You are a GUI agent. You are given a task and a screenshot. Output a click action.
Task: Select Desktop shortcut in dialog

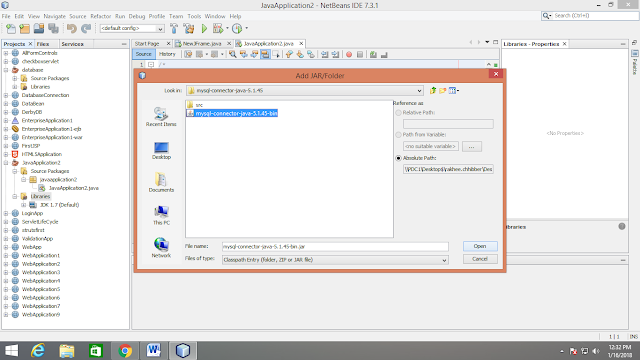click(161, 150)
